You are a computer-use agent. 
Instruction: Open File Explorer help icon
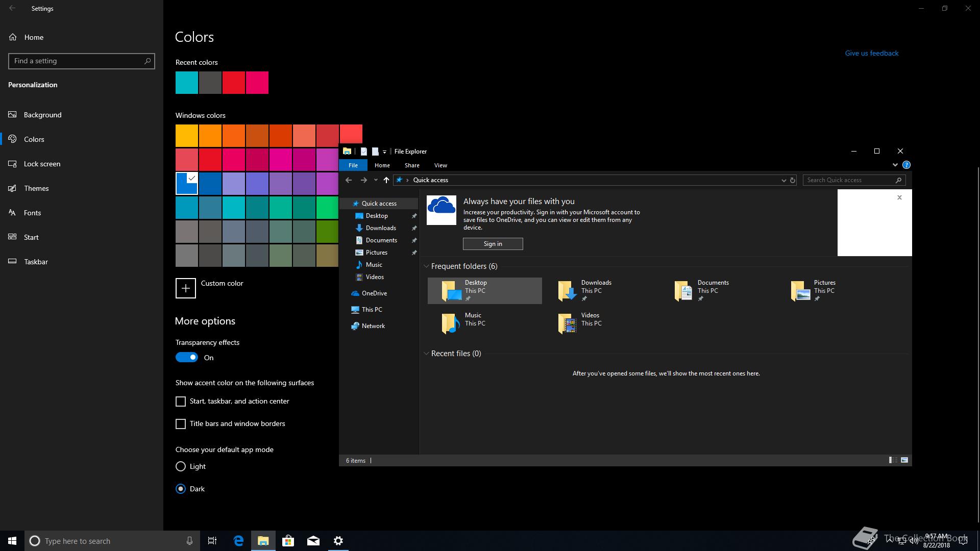click(906, 165)
